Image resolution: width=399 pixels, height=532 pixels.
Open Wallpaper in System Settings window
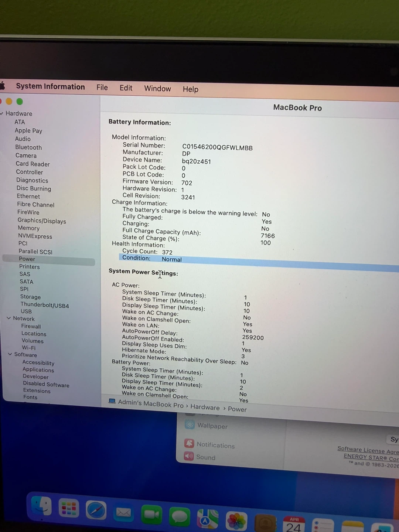point(207,426)
